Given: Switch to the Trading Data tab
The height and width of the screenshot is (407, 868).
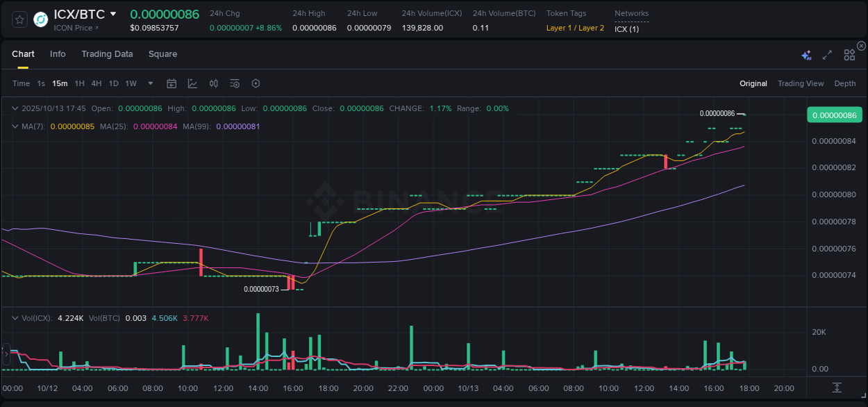Looking at the screenshot, I should click(107, 54).
